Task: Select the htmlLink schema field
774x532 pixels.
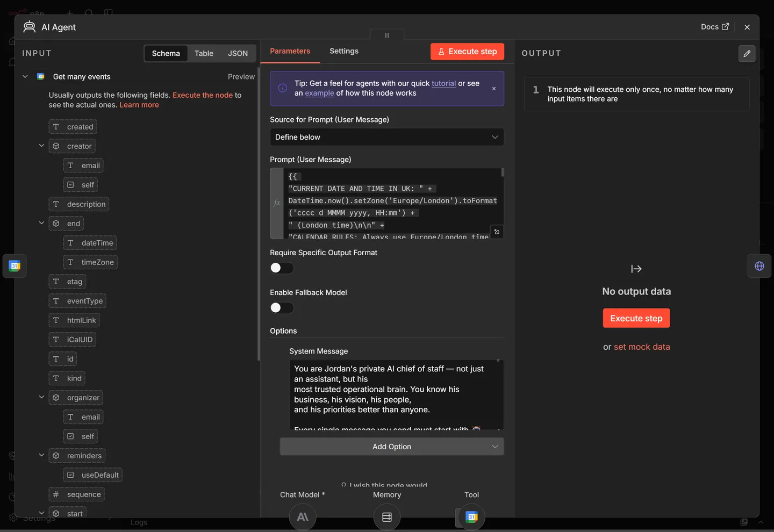Action: [x=74, y=320]
